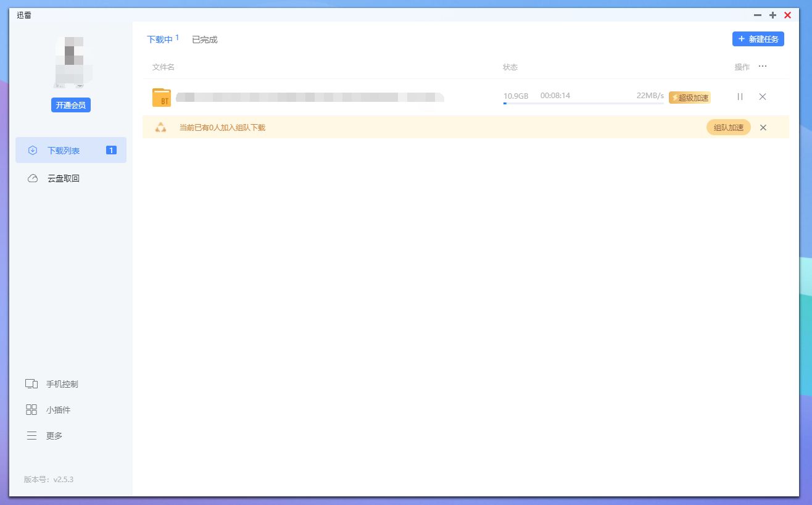Click the 状态 column header

510,67
